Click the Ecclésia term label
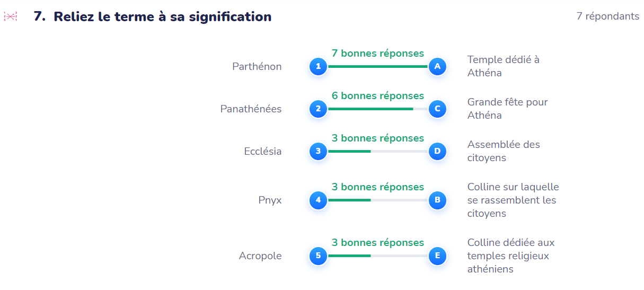The height and width of the screenshot is (290, 644). pos(262,152)
